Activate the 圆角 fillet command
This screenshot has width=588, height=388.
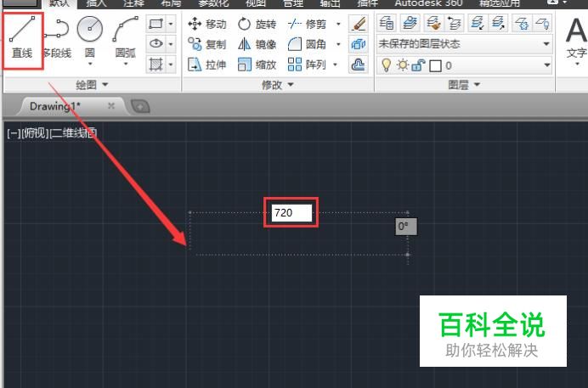(307, 44)
